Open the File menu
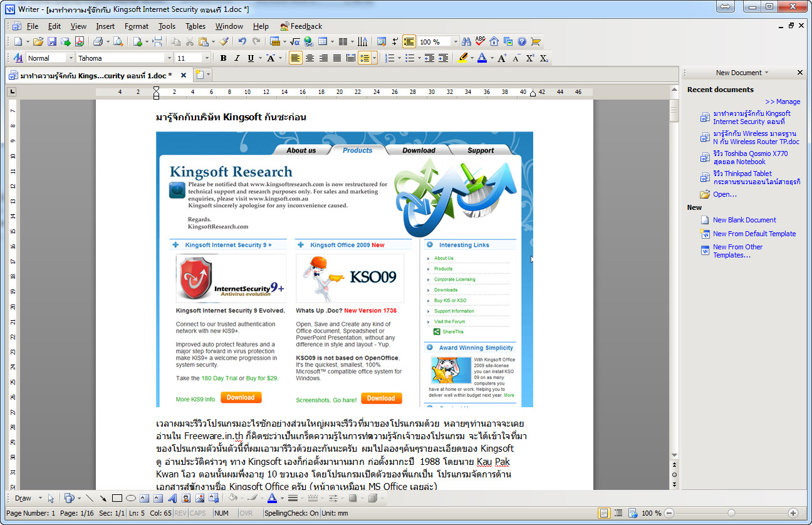The width and height of the screenshot is (812, 525). (33, 26)
